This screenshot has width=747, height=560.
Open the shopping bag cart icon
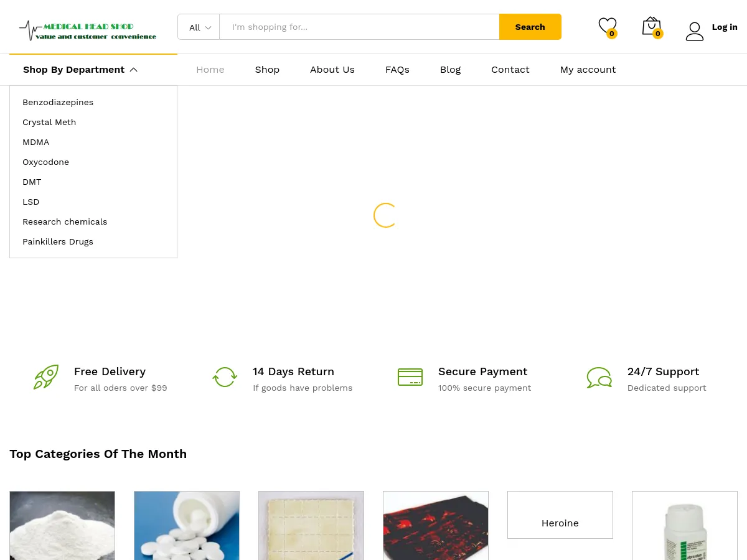pos(651,26)
